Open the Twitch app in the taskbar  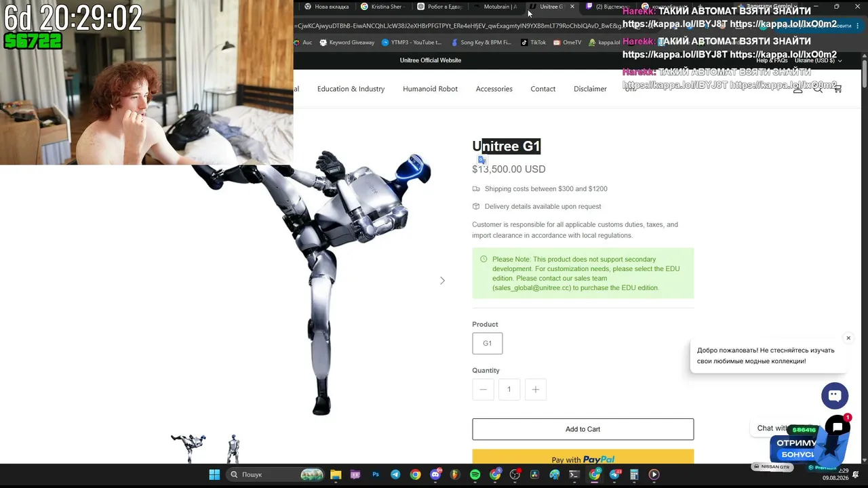[355, 474]
